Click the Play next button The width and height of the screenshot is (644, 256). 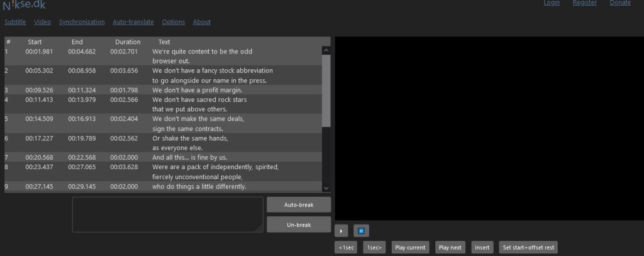(x=450, y=247)
